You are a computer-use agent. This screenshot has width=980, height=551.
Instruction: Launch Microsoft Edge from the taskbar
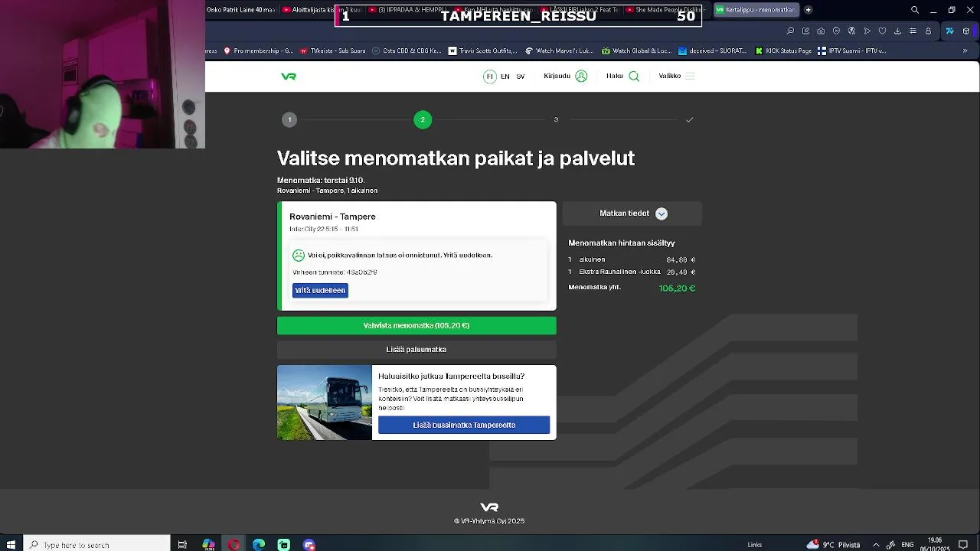[259, 545]
